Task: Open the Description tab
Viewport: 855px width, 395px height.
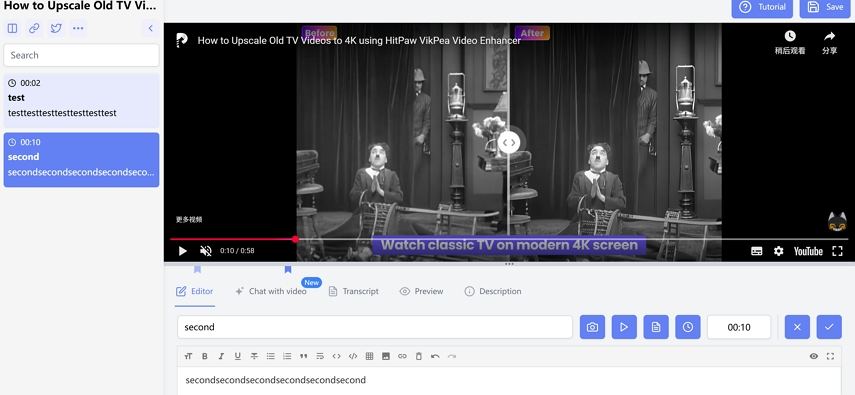Action: (493, 291)
